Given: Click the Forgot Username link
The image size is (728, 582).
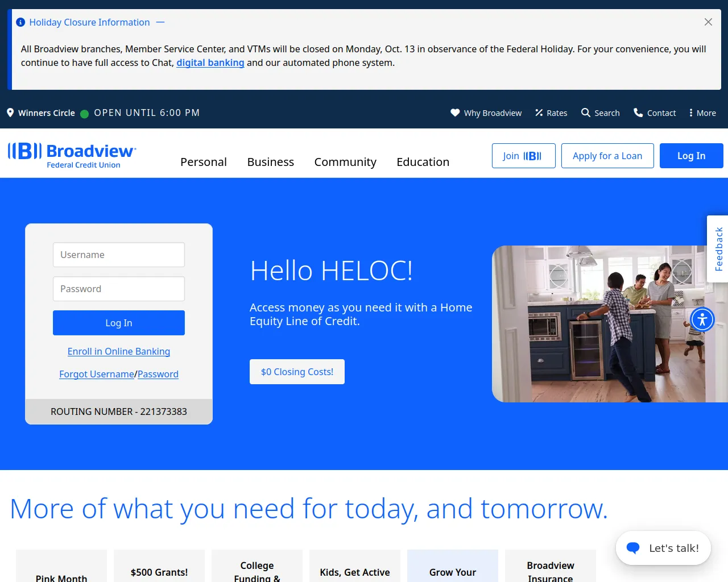Looking at the screenshot, I should coord(97,374).
